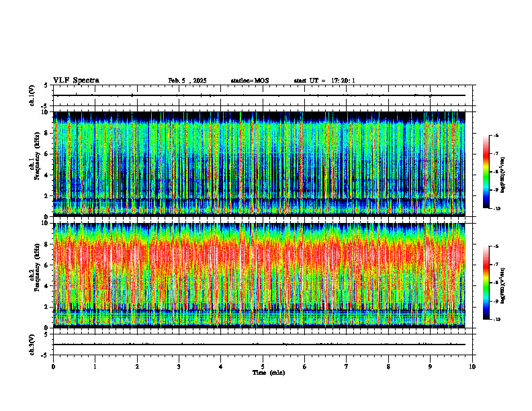Click time axis tick label "7"
Image resolution: width=532 pixels, height=411 pixels.
point(347,367)
